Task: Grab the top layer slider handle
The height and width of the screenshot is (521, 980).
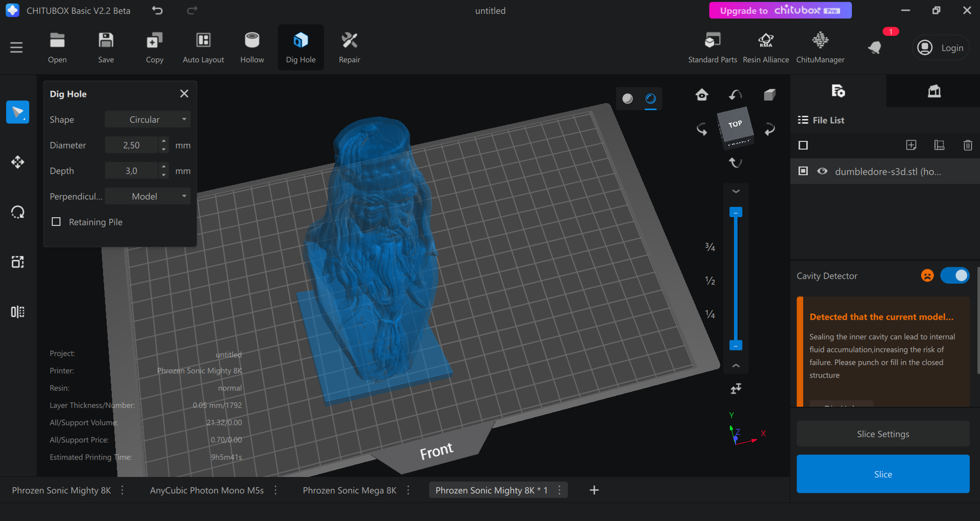Action: [736, 212]
